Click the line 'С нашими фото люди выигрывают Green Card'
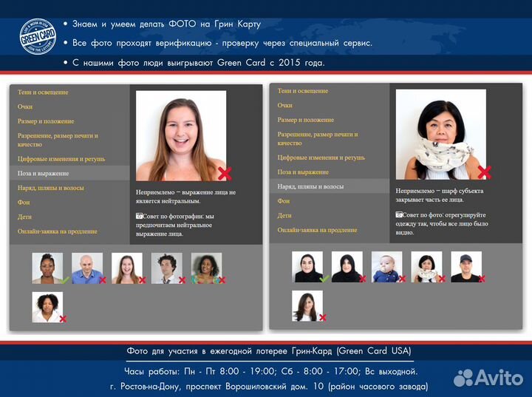 coord(168,63)
